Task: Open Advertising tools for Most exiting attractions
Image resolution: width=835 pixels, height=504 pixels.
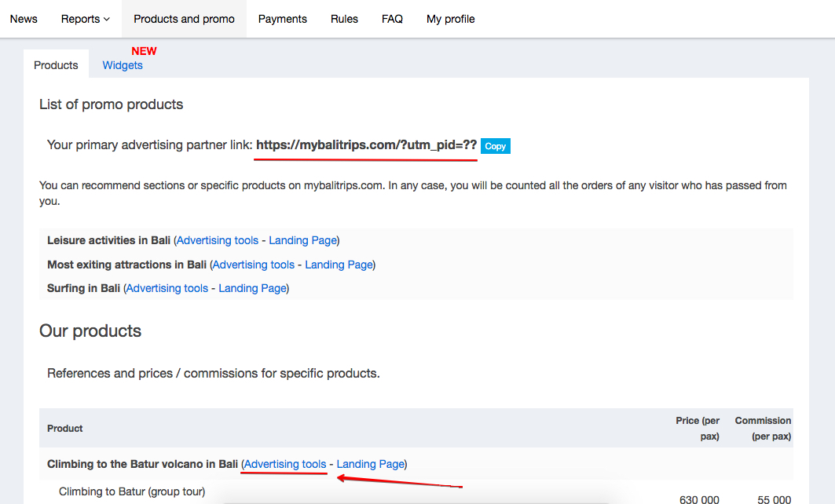Action: coord(254,265)
